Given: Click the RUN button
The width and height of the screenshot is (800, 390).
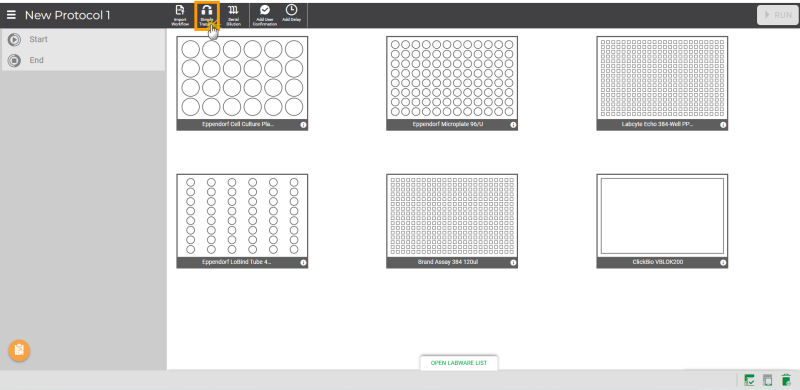Looking at the screenshot, I should tap(778, 15).
